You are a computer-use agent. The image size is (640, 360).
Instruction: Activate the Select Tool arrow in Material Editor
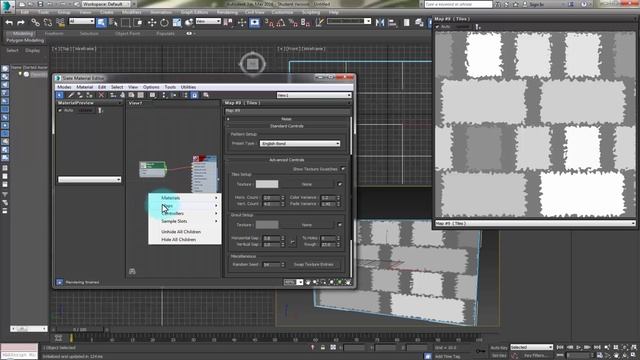[x=60, y=95]
